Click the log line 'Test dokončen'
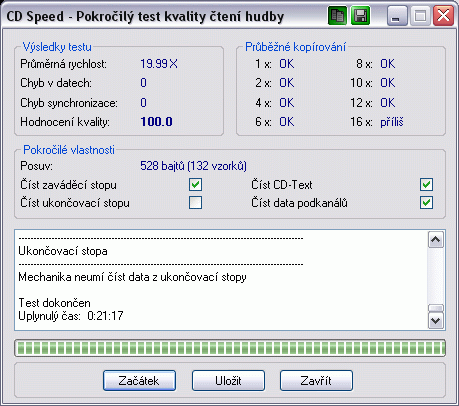Viewport: 459px width, 406px height. (54, 303)
